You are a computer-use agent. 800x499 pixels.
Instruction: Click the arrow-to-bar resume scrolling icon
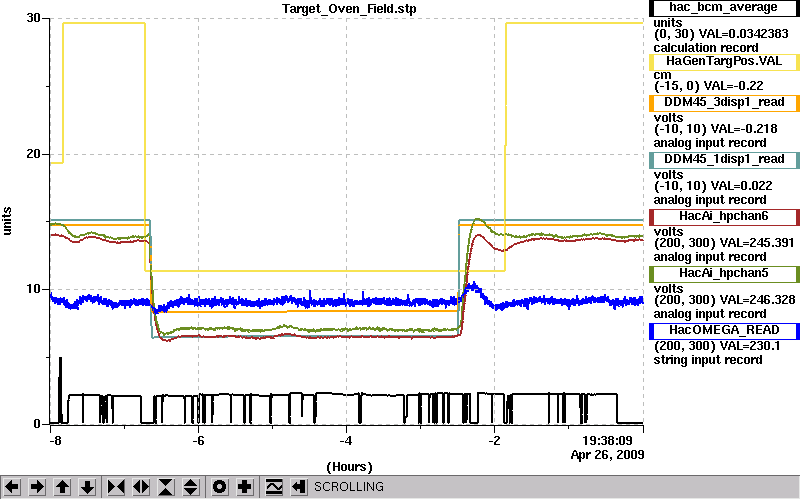[x=299, y=487]
